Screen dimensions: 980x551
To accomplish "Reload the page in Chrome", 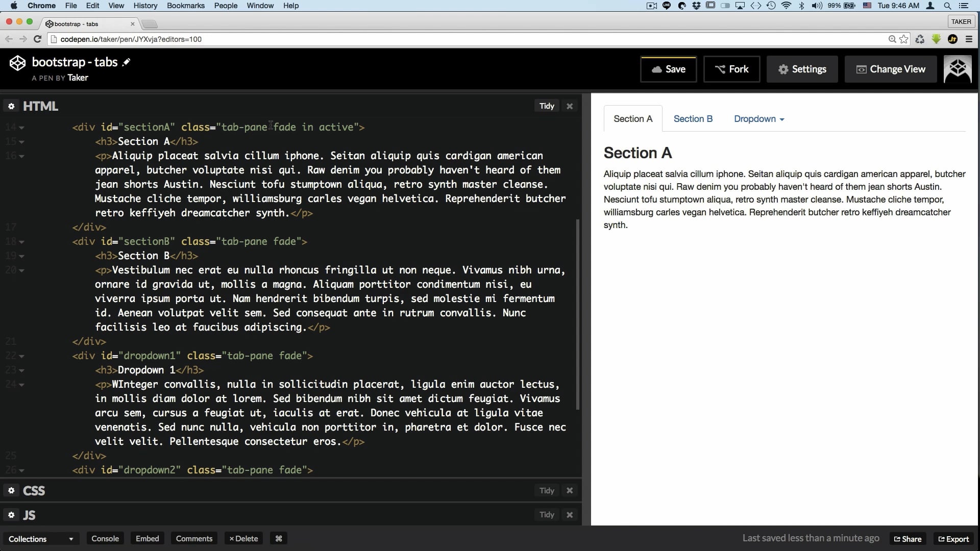I will tap(37, 39).
